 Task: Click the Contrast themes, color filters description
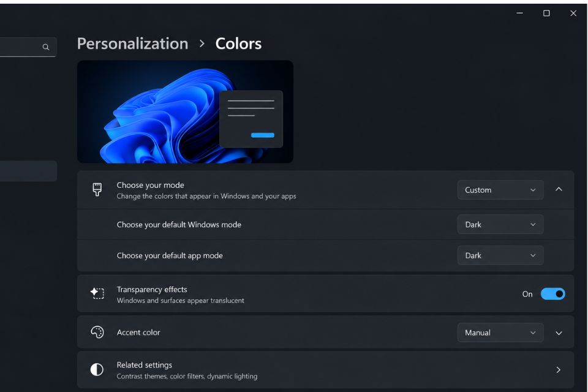point(187,376)
